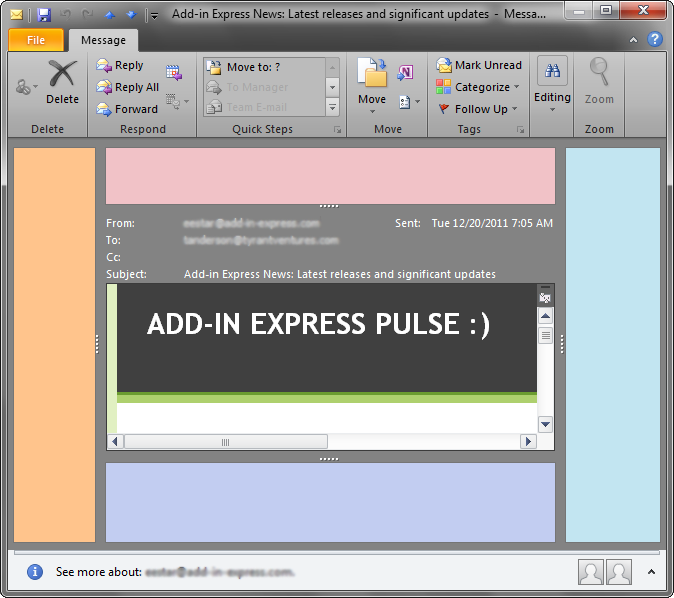Screen dimensions: 674x598
Task: Click the Meeting reply icon
Action: click(174, 73)
